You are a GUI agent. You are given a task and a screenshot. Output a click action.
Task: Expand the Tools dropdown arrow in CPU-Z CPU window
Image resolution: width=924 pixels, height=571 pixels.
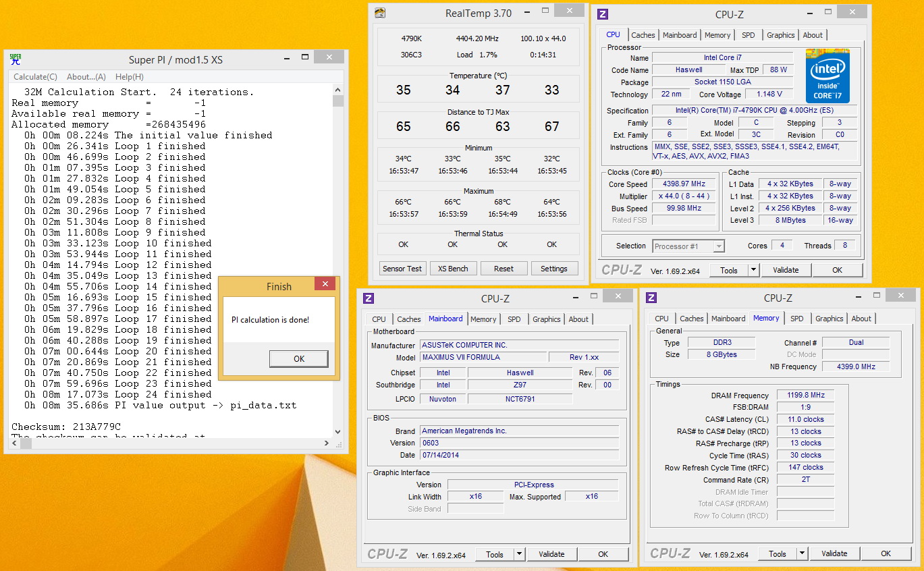pyautogui.click(x=753, y=271)
